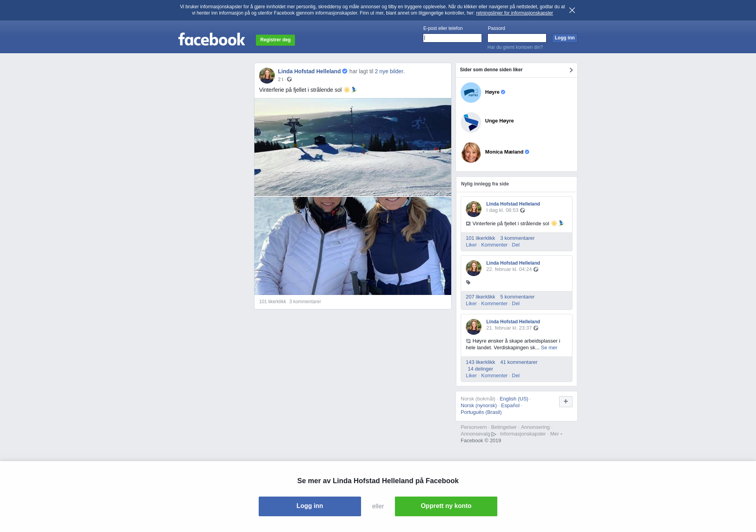756x532 pixels.
Task: Open retningslinjer for informasjonskapsler link
Action: 514,13
